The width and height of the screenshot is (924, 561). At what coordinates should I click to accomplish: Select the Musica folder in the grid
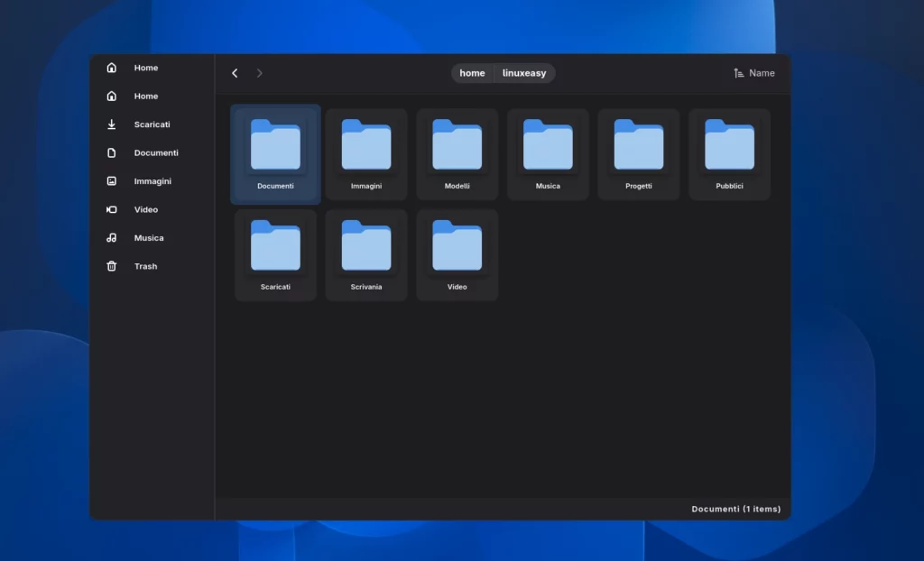pos(548,152)
